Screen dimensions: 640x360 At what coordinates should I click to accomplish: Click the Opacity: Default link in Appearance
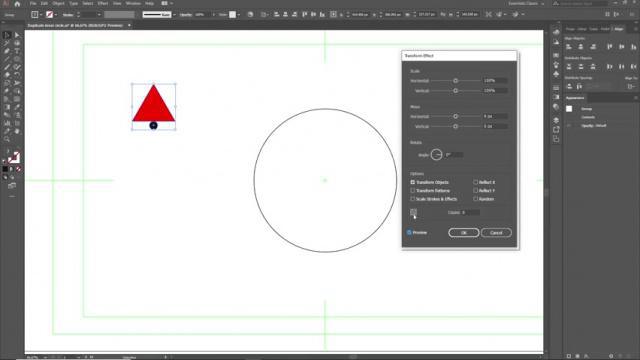[593, 126]
